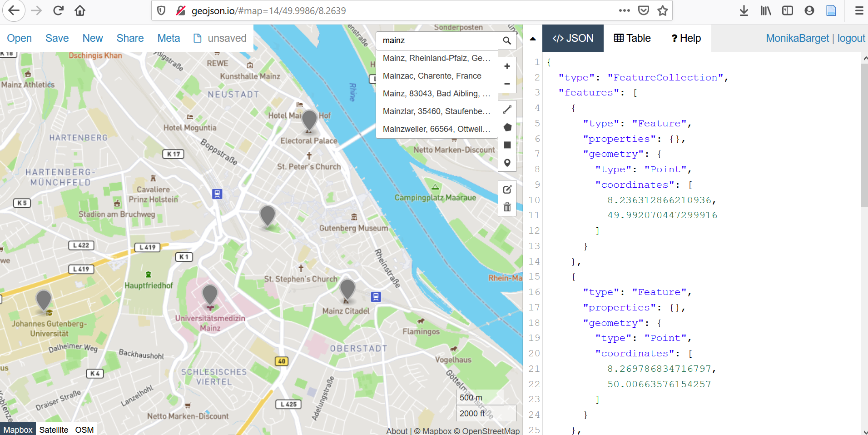Open the Help tab

[x=686, y=38]
